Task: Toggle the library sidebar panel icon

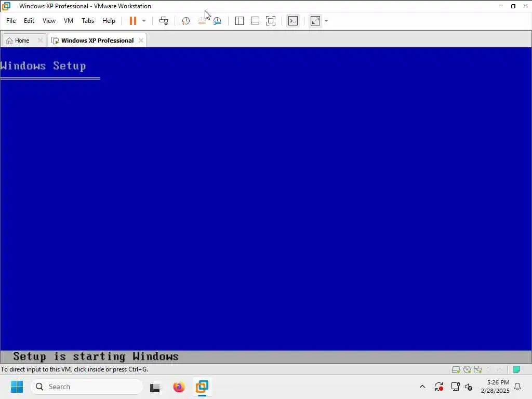Action: click(239, 21)
